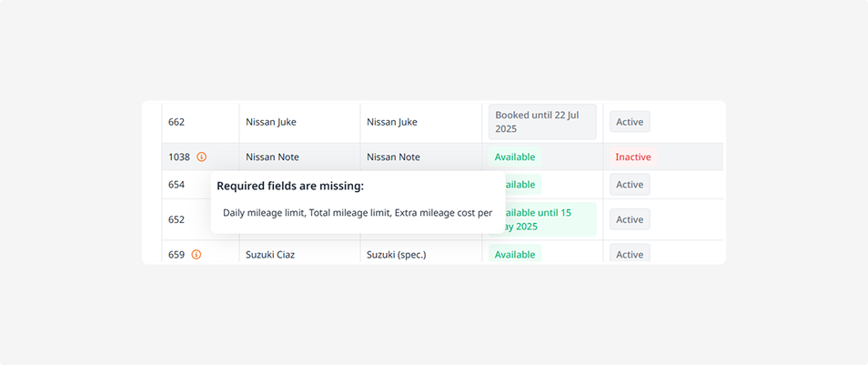Click the Active badge in row 652
868x365 pixels.
[630, 219]
